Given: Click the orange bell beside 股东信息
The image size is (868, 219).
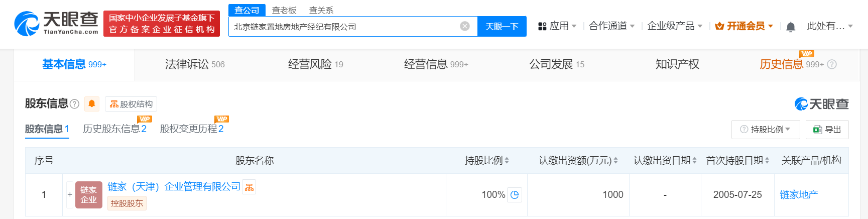Looking at the screenshot, I should (92, 103).
